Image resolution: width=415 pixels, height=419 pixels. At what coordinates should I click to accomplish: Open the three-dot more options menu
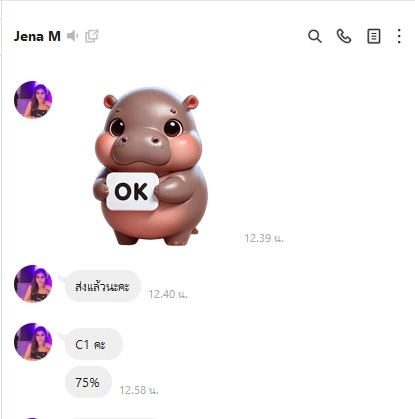click(x=399, y=36)
